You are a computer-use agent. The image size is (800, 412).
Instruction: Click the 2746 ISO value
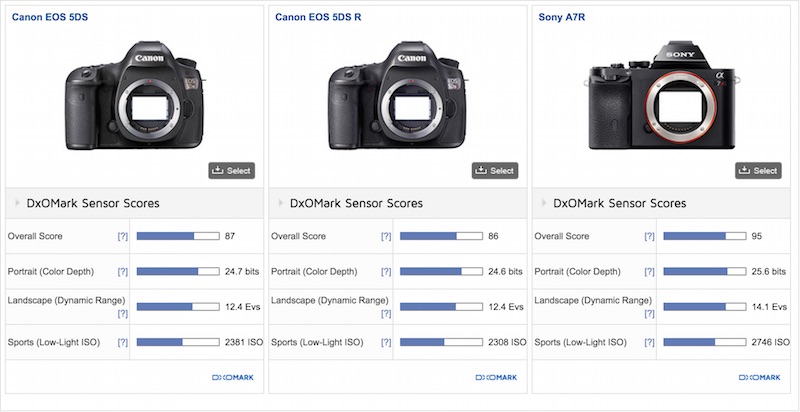(x=770, y=342)
